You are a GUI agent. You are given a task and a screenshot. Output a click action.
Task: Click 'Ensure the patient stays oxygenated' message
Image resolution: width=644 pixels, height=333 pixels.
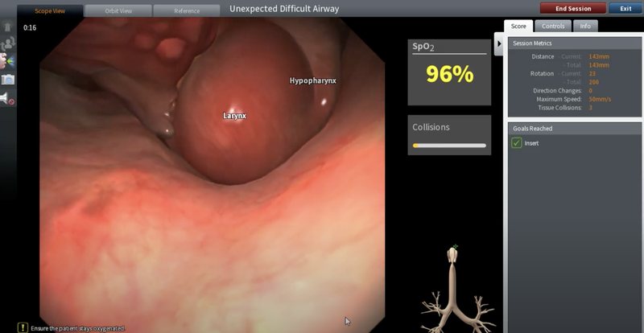coord(77,328)
